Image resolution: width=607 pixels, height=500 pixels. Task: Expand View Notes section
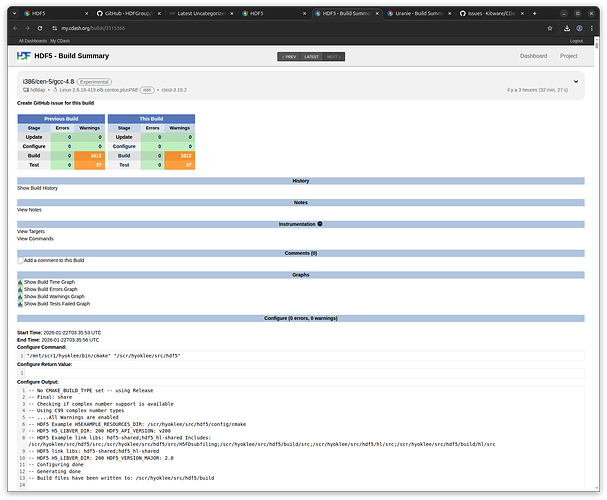[29, 210]
